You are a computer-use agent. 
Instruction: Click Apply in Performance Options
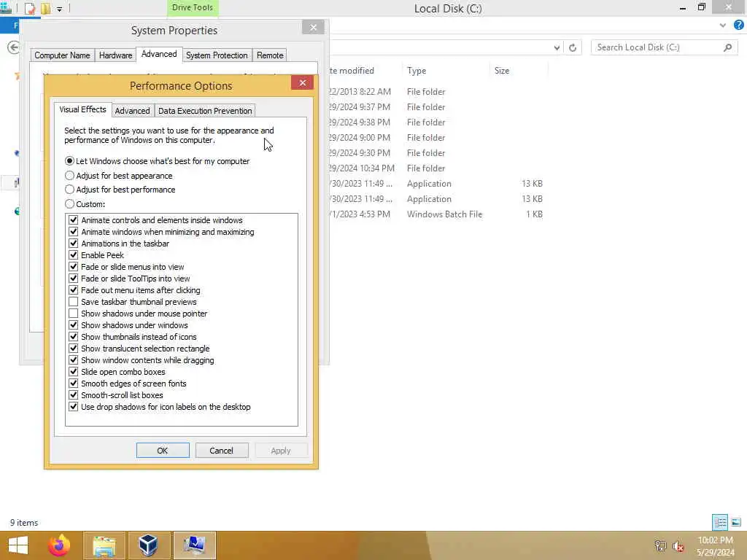click(x=281, y=451)
